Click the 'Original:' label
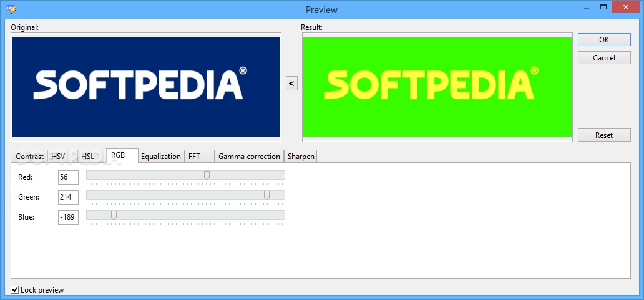The height and width of the screenshot is (300, 644). [x=24, y=27]
